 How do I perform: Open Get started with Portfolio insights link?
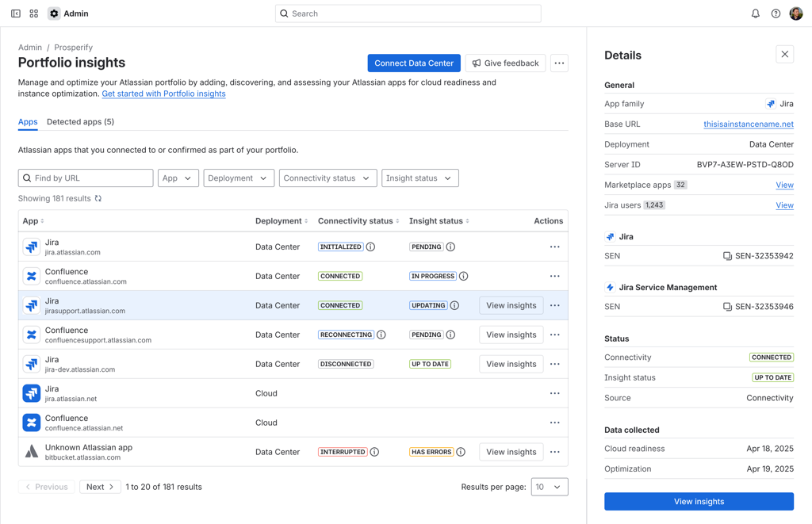coord(163,94)
